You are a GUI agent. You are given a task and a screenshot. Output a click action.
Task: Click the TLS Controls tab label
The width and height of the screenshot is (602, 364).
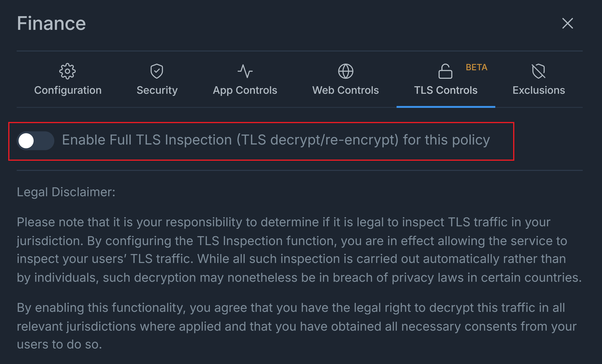click(x=446, y=90)
